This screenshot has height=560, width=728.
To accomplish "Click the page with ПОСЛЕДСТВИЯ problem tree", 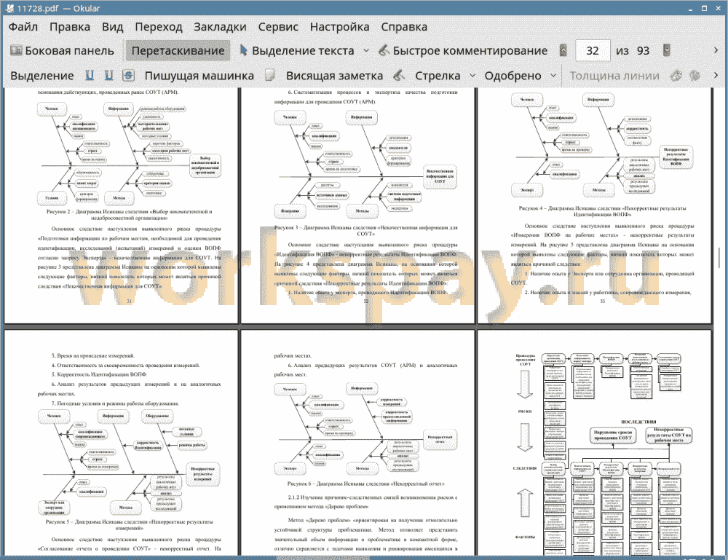I will 595,443.
